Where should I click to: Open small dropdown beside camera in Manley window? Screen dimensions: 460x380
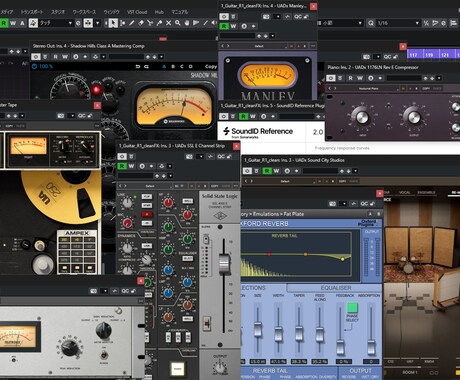[x=277, y=16]
